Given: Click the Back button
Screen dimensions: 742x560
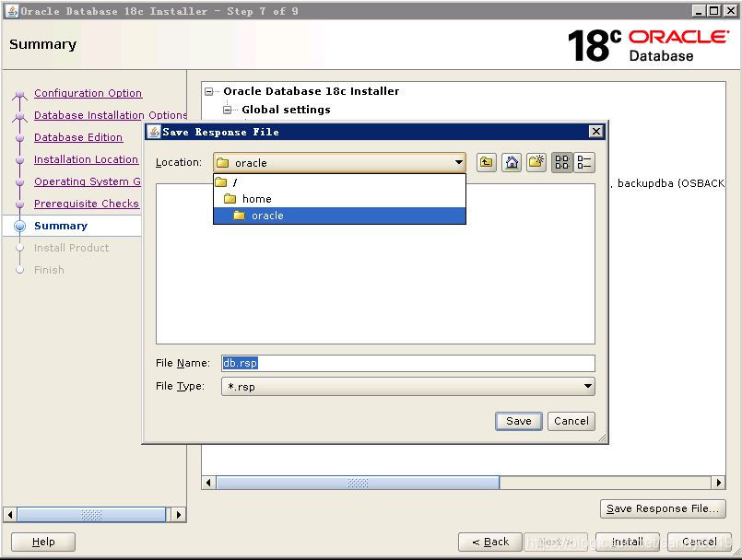Looking at the screenshot, I should 490,542.
